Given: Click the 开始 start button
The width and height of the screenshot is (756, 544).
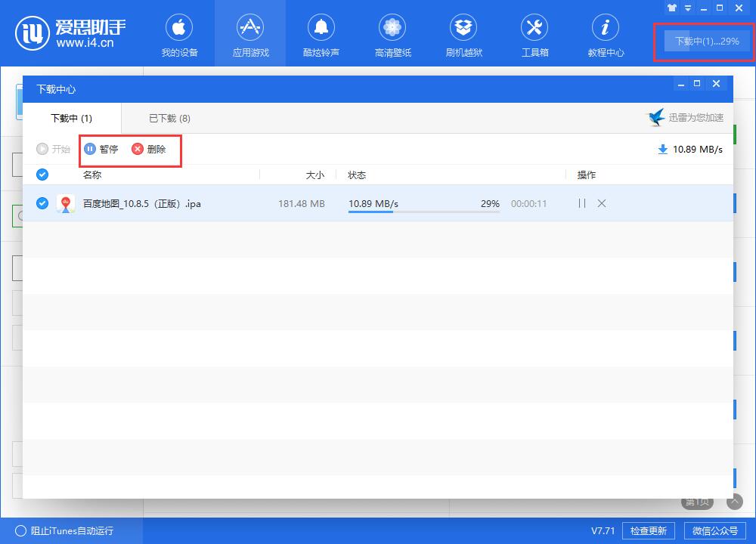Looking at the screenshot, I should [54, 149].
